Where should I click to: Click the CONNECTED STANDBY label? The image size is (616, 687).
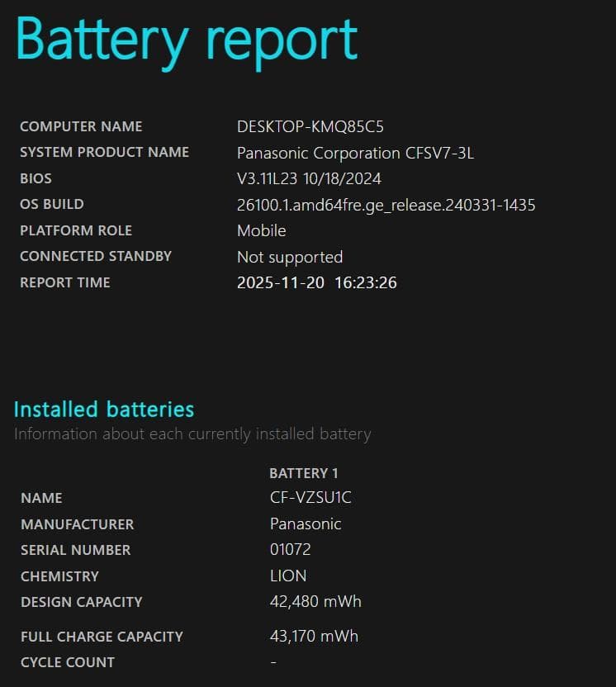96,256
